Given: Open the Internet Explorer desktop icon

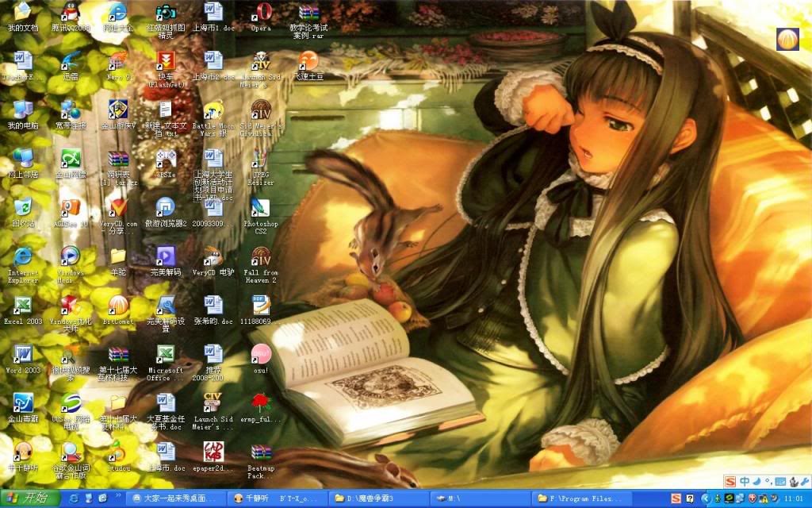Looking at the screenshot, I should click(x=22, y=256).
